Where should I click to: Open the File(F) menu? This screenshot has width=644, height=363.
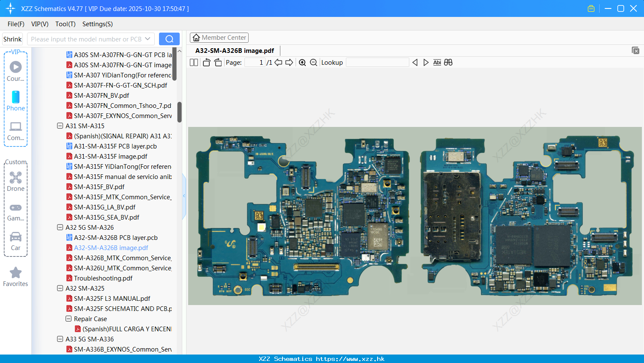pyautogui.click(x=16, y=24)
